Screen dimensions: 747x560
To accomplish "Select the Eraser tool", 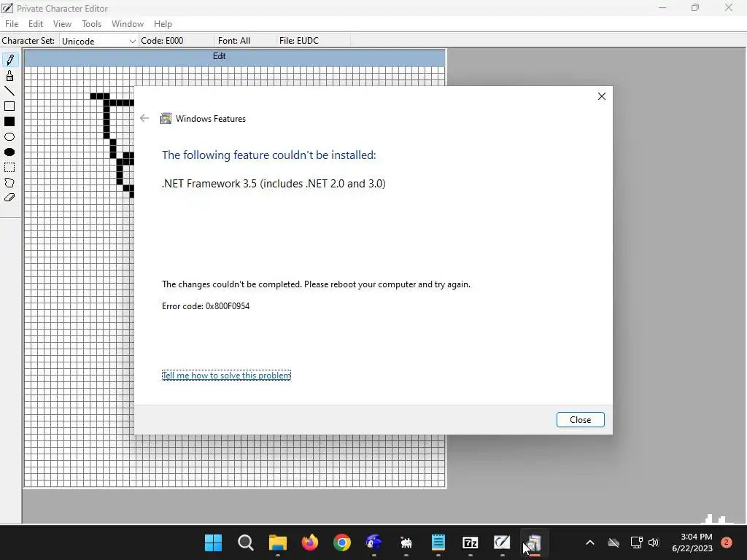I will 10,198.
